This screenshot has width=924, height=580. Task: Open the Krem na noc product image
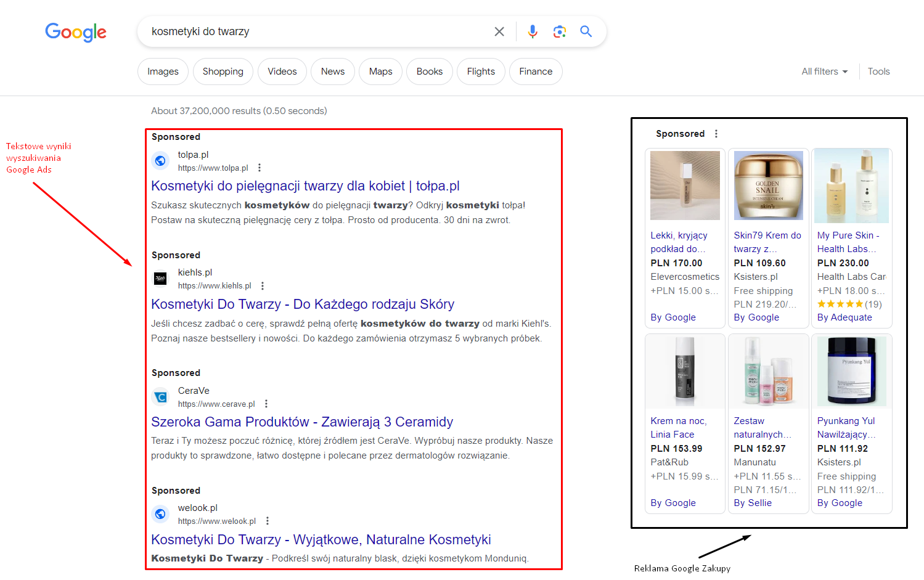(x=685, y=371)
